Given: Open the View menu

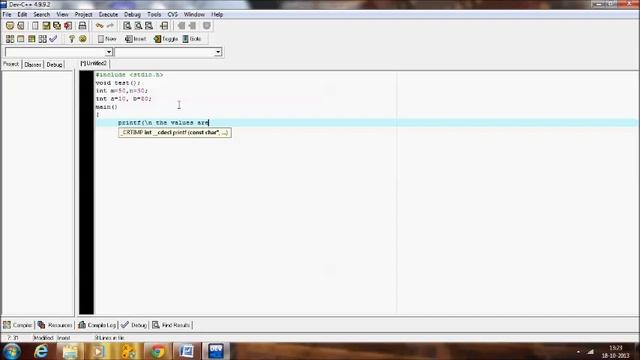Looking at the screenshot, I should coord(62,14).
